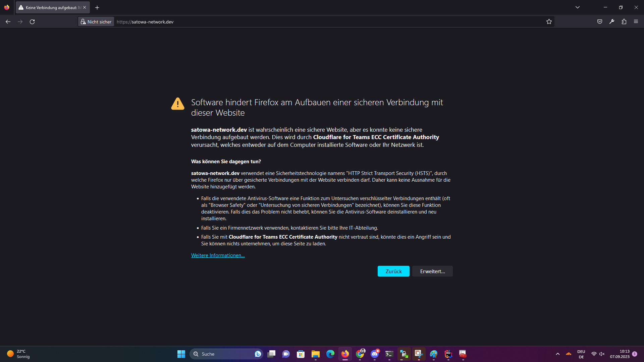Click the Nicht sicher security indicator
The width and height of the screenshot is (644, 362).
tap(96, 22)
